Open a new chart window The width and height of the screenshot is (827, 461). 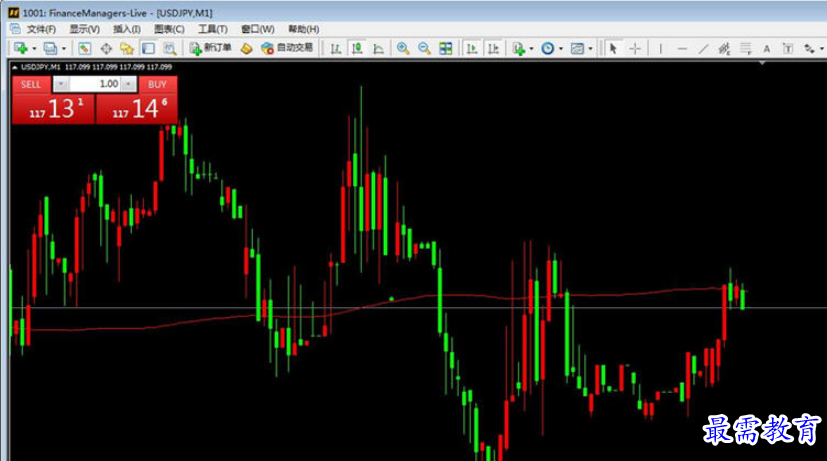(21, 49)
